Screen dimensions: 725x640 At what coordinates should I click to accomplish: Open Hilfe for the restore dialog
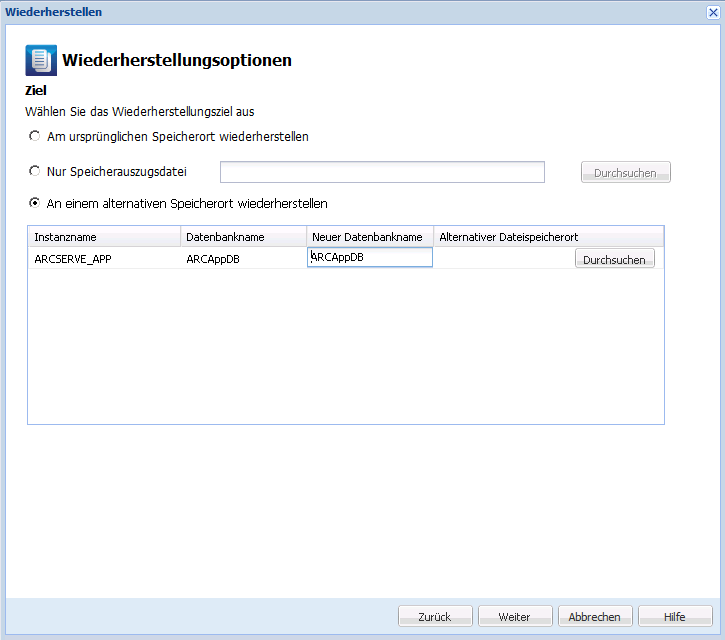[675, 617]
